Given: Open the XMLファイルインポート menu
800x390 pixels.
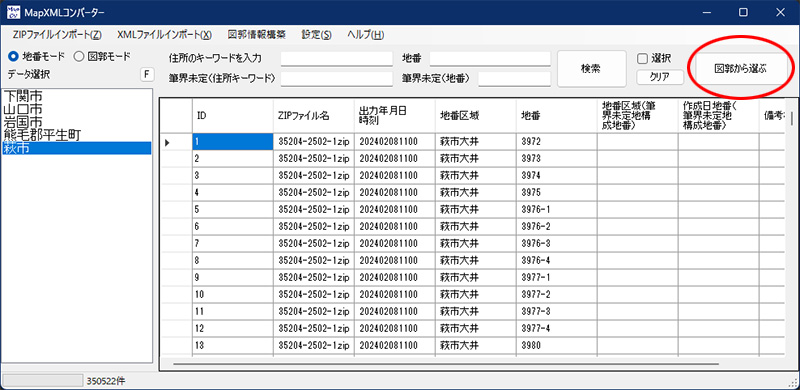Looking at the screenshot, I should pyautogui.click(x=164, y=35).
